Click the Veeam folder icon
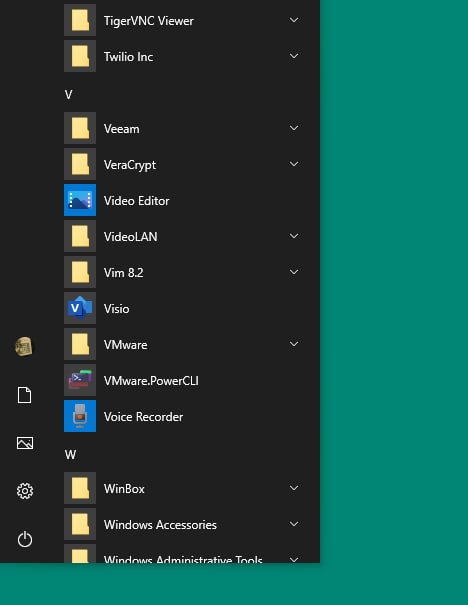 click(x=80, y=128)
